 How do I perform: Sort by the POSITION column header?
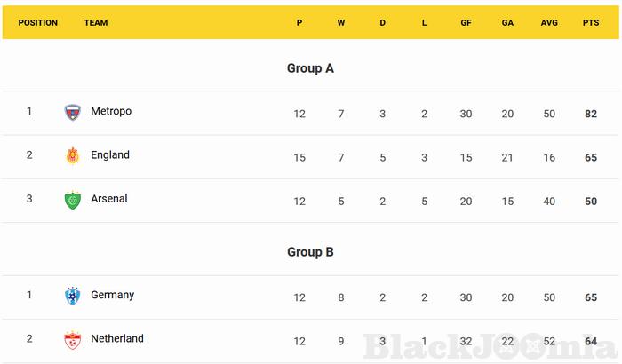tap(38, 23)
